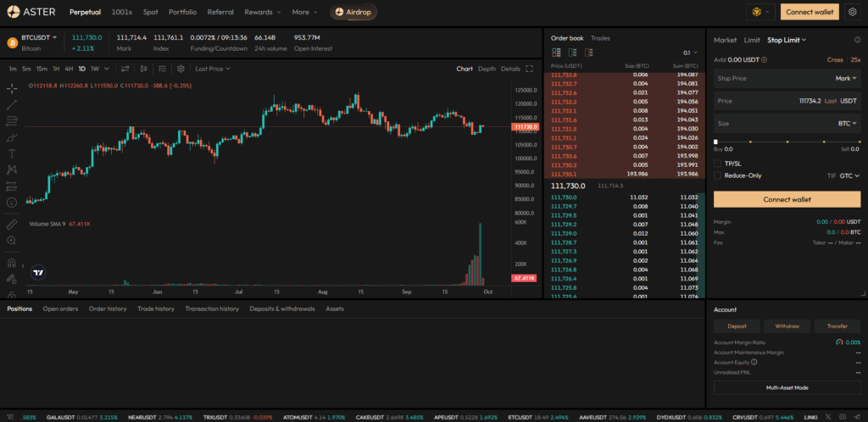Click the order size slider track
This screenshot has height=422, width=868.
click(787, 142)
